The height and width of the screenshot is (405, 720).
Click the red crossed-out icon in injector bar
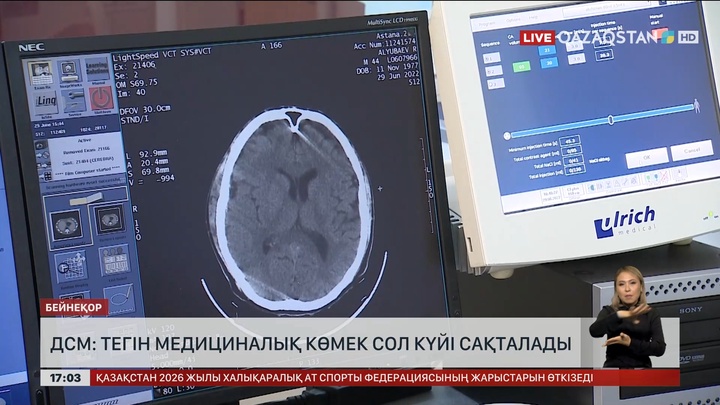(x=664, y=176)
